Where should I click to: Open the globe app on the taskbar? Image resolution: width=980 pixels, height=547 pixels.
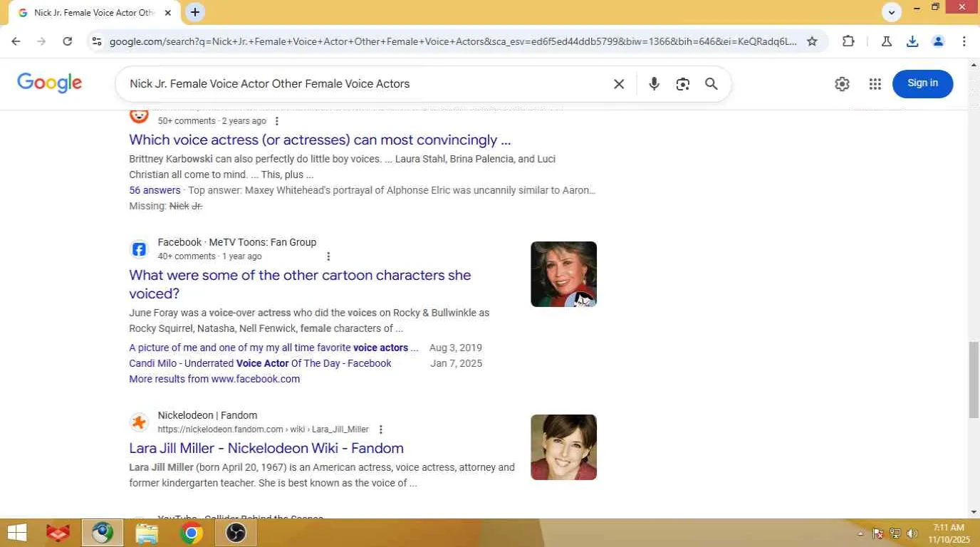click(102, 533)
